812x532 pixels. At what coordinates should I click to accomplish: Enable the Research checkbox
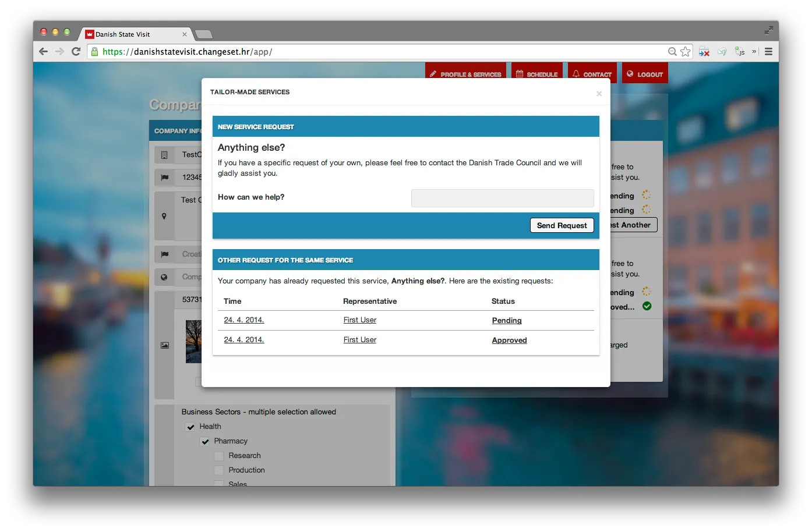pyautogui.click(x=219, y=456)
